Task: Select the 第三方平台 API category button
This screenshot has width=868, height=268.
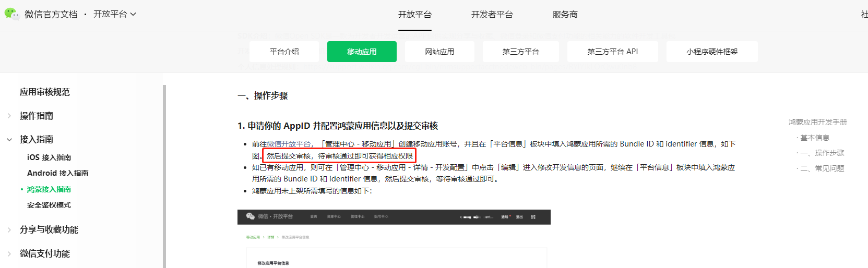Action: click(613, 52)
